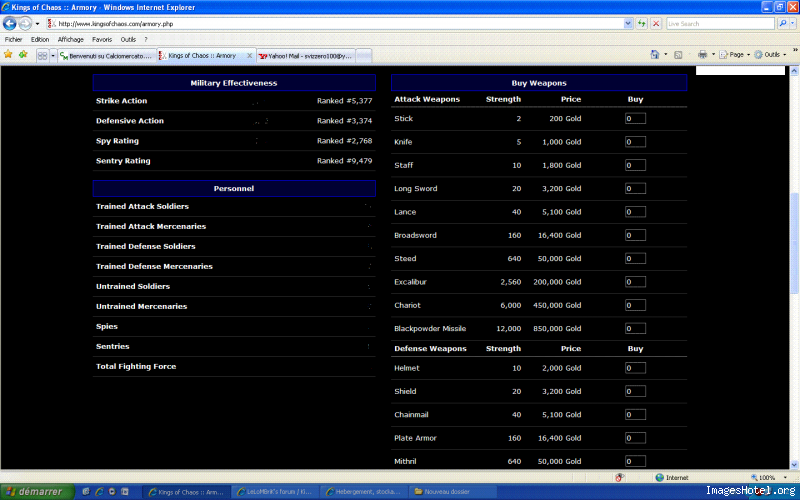Click the popup blocker status bar icon

[x=619, y=478]
